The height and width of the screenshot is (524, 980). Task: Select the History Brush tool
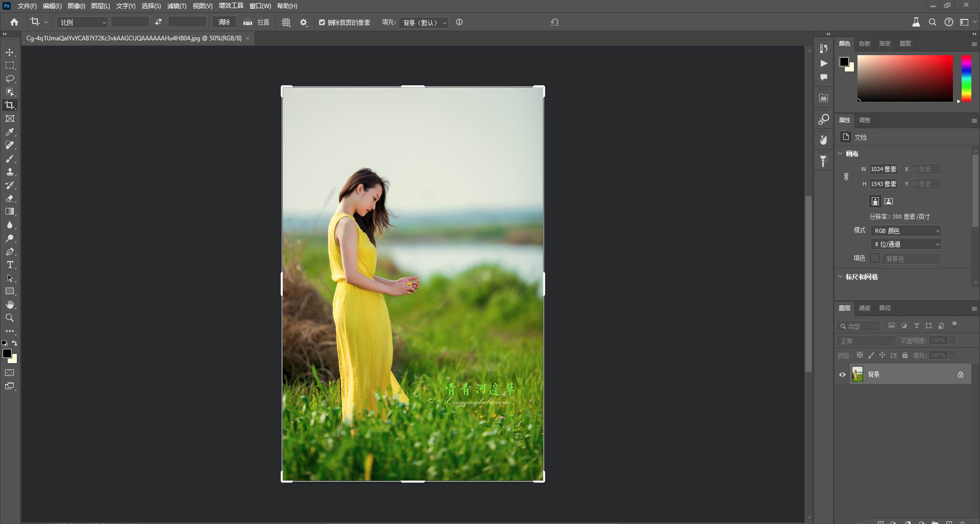tap(10, 185)
